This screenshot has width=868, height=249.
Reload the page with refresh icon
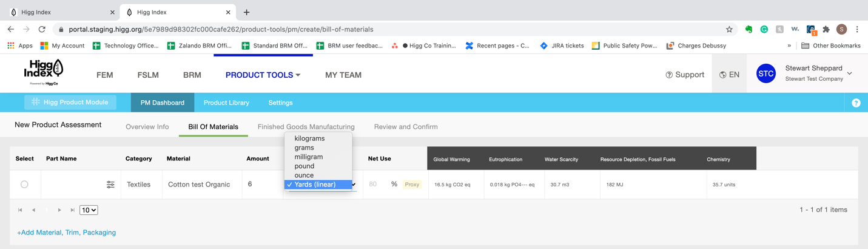[x=42, y=29]
